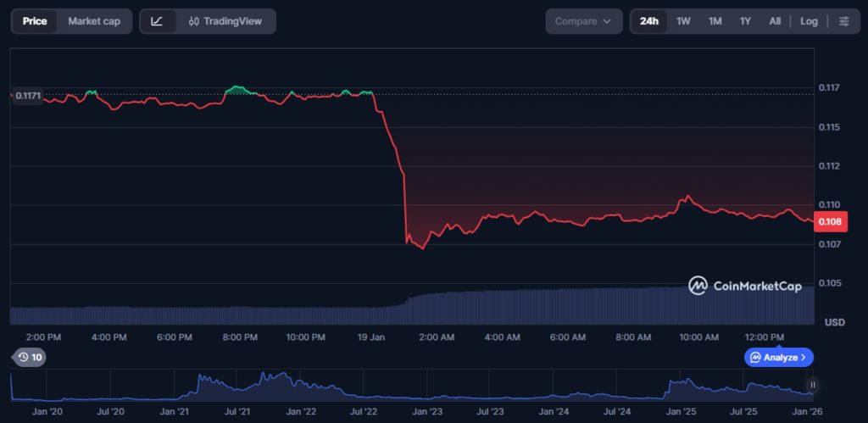Show All time price history

(x=775, y=21)
